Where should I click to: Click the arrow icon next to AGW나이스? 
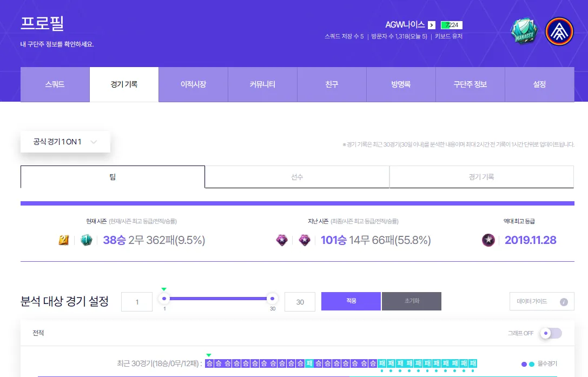tap(431, 25)
